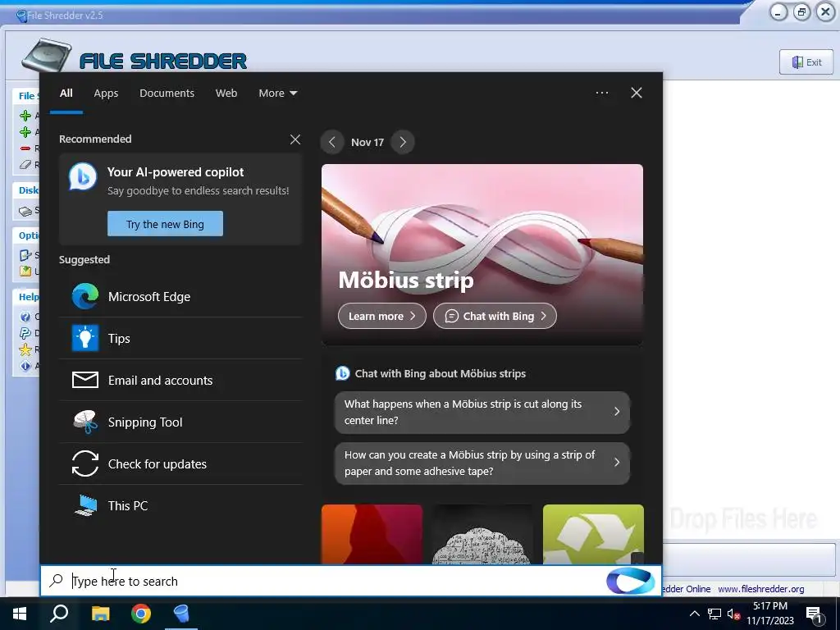Click Chat with Bing button
The image size is (840, 630).
pyautogui.click(x=495, y=316)
